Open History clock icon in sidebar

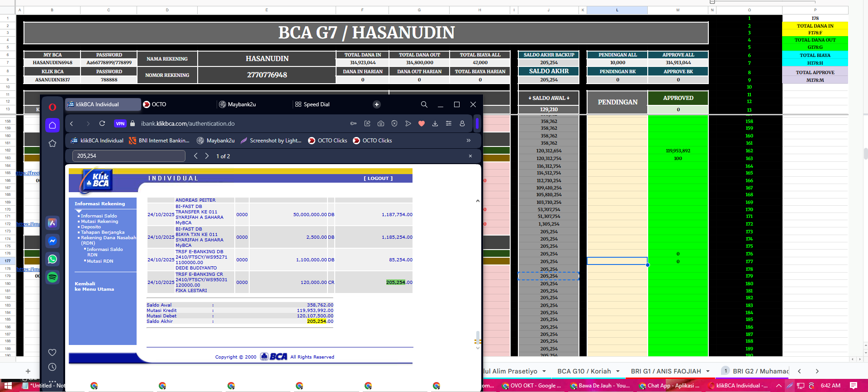pos(52,367)
